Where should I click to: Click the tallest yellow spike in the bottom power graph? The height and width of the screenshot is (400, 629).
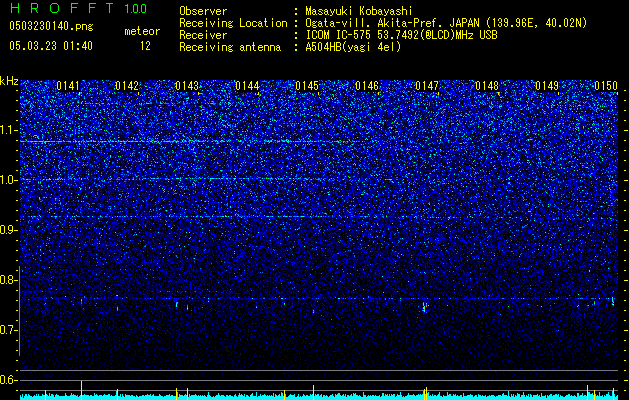81,390
